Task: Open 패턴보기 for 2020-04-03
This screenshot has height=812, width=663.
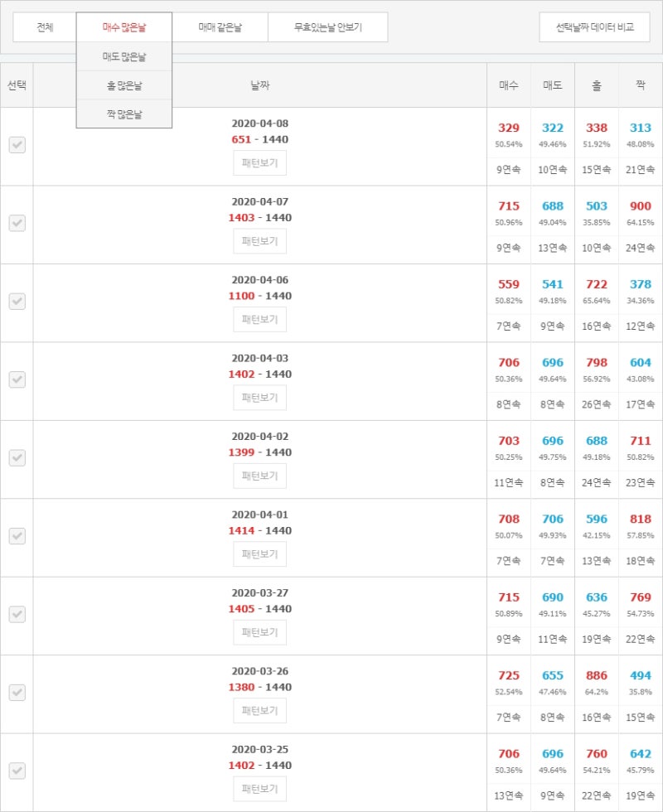Action: [x=260, y=398]
